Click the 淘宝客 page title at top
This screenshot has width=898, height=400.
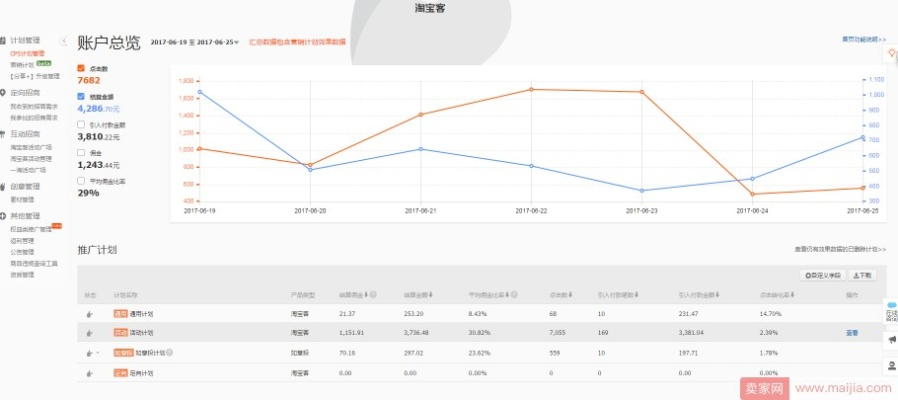click(430, 9)
